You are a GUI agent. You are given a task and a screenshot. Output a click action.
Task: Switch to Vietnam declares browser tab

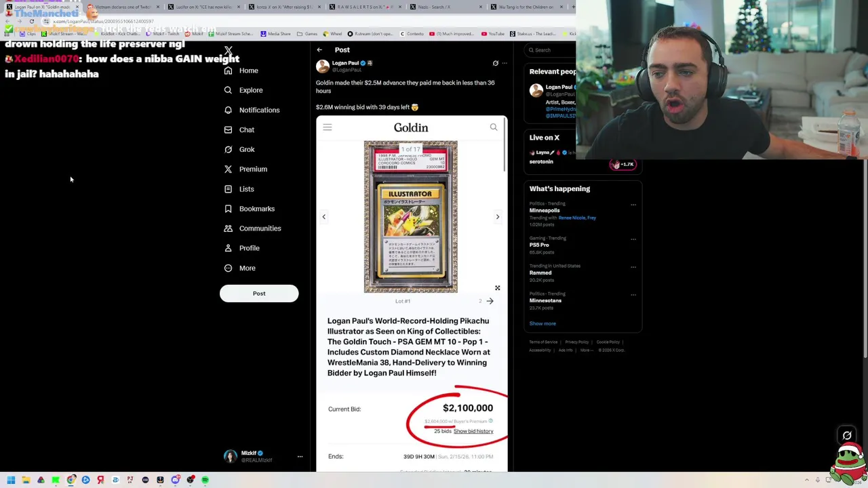click(x=123, y=7)
